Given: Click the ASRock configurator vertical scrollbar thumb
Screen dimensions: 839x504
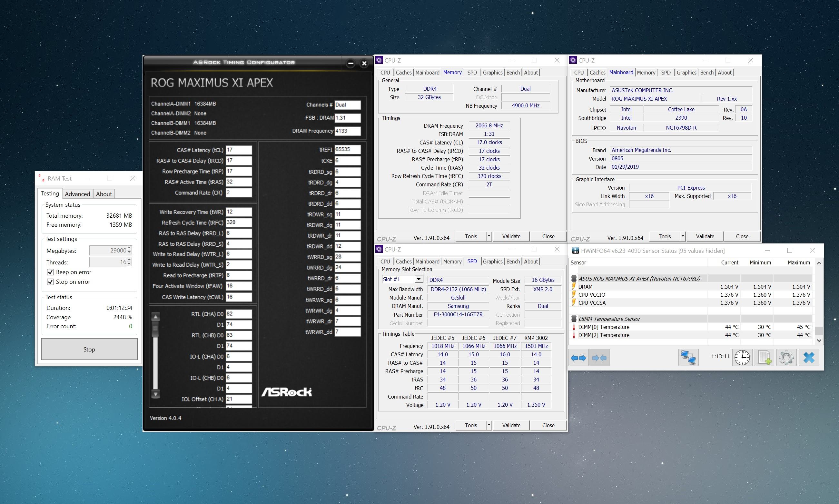Looking at the screenshot, I should (155, 330).
